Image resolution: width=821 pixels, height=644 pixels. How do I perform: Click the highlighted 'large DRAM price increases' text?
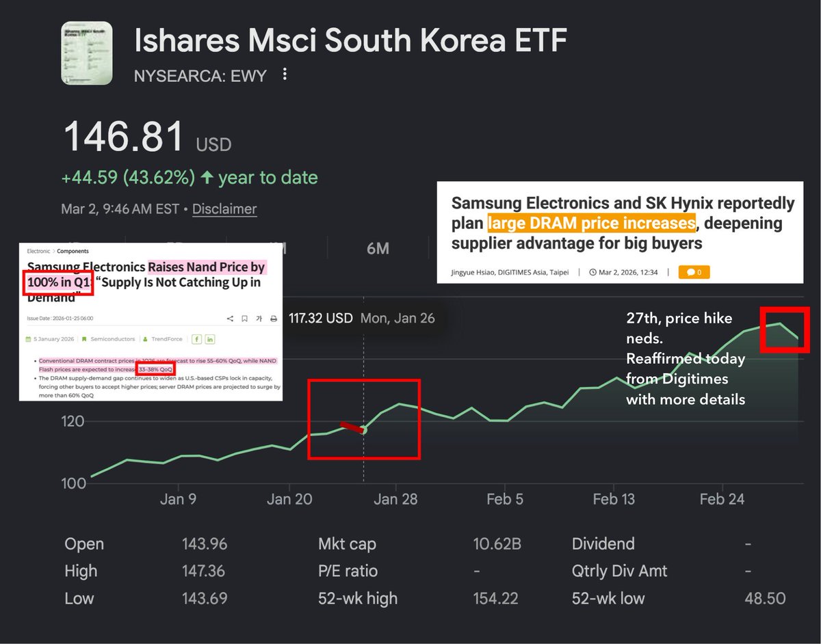tap(592, 223)
